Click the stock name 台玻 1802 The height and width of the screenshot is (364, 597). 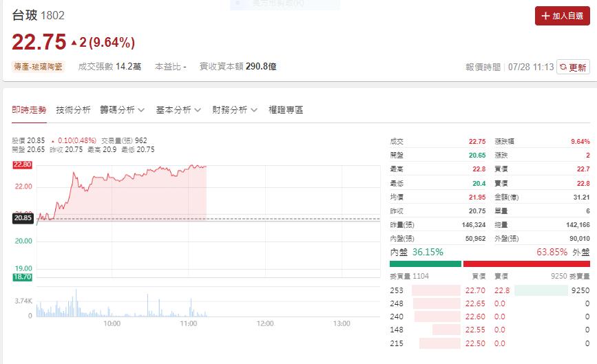pos(39,15)
